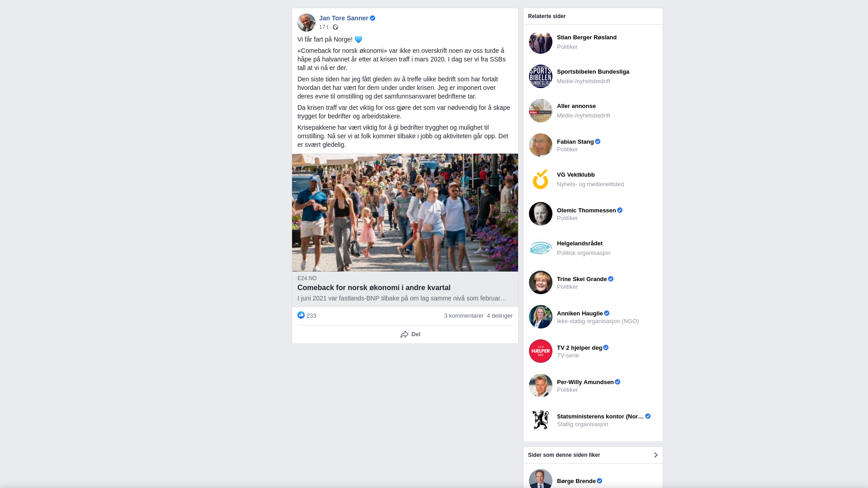Image resolution: width=868 pixels, height=488 pixels.
Task: Expand the 'Sider som denne siden liker' chevron
Action: click(656, 455)
